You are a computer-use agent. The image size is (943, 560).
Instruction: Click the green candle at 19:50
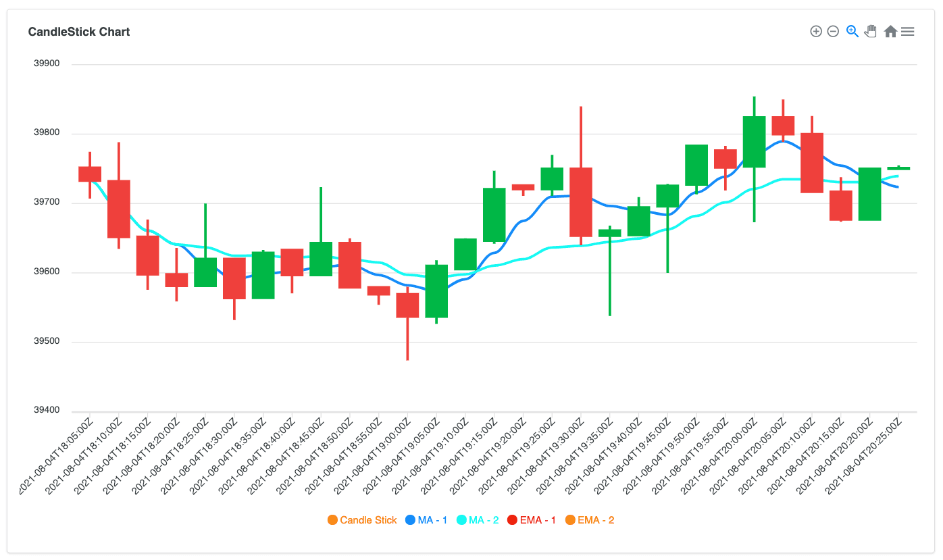(696, 165)
